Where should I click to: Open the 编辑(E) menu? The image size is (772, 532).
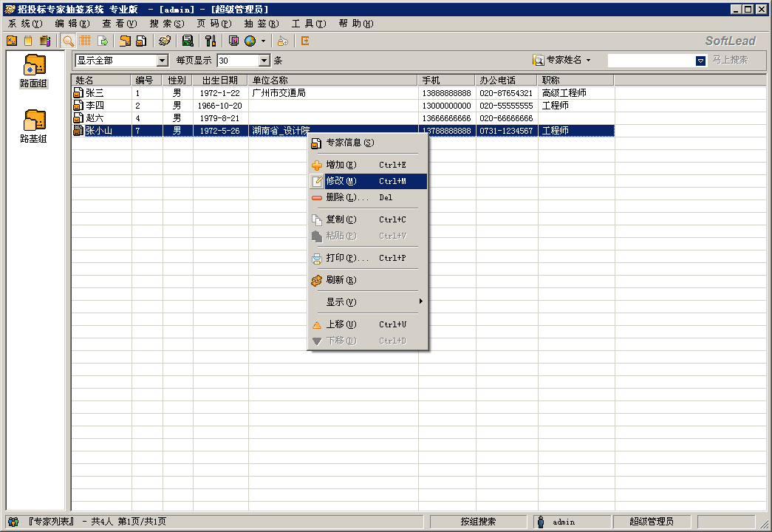point(72,24)
